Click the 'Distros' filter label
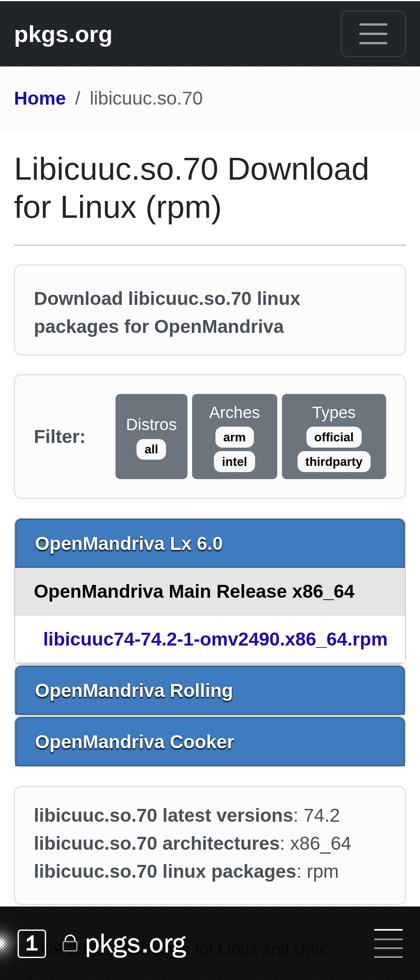Screen dimensions: 420x980 click(x=151, y=425)
